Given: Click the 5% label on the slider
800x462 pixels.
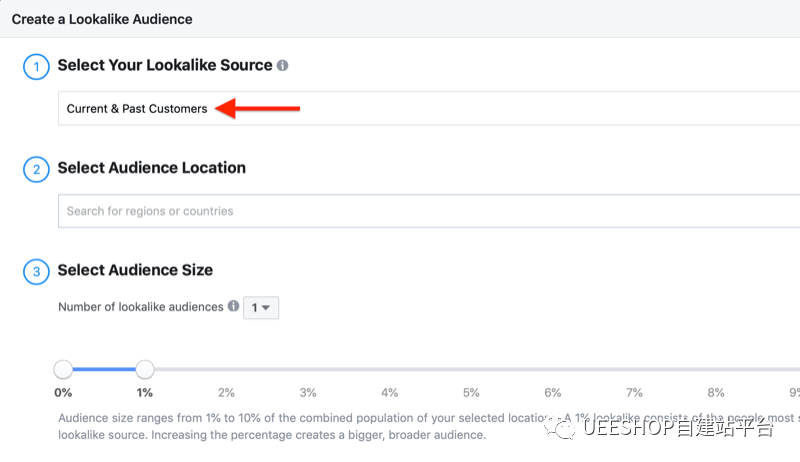Looking at the screenshot, I should (471, 392).
